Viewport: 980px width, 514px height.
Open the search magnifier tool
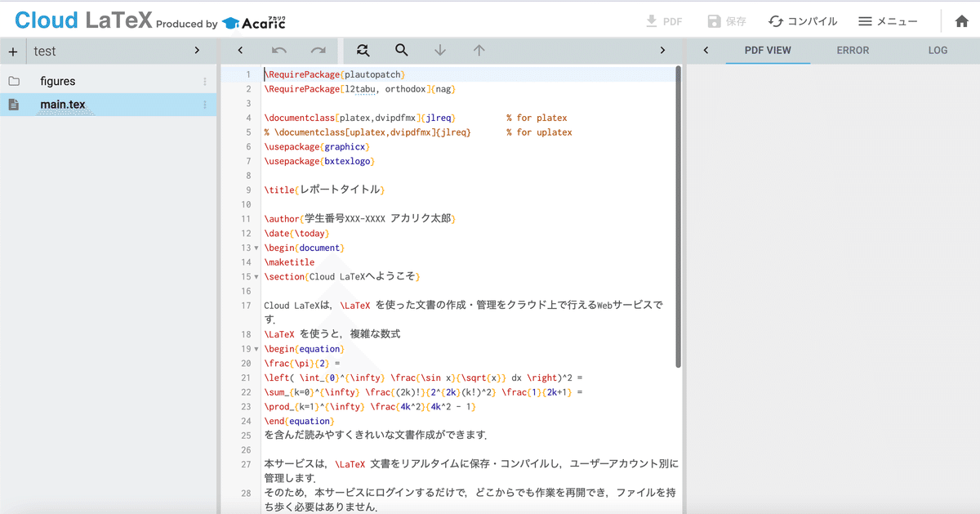click(x=402, y=51)
